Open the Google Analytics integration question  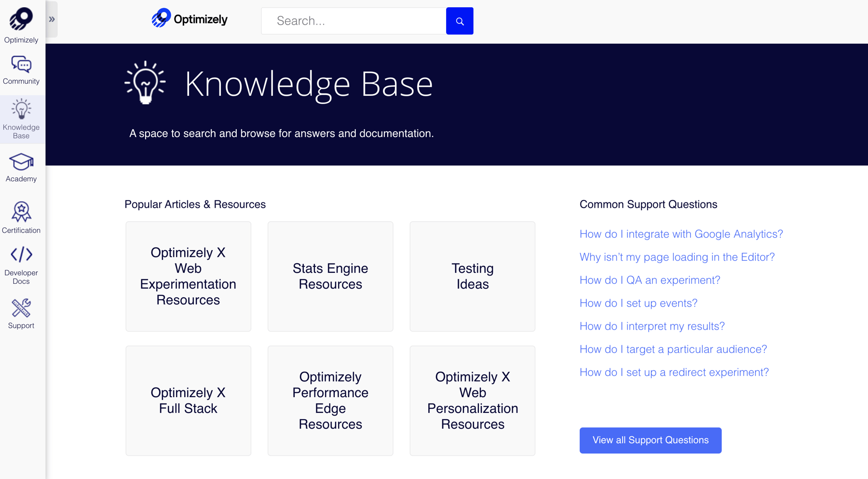pos(681,234)
